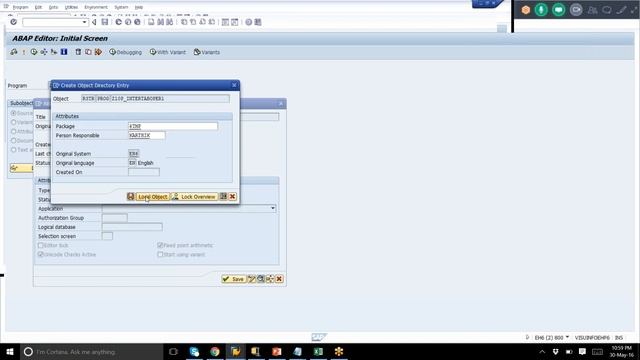The image size is (640, 360).
Task: Click the Selection screen field
Action: pyautogui.click(x=107, y=236)
